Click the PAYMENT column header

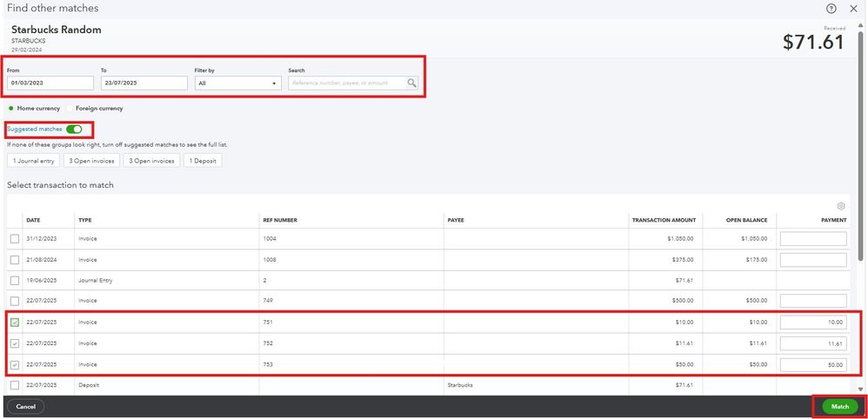click(834, 220)
